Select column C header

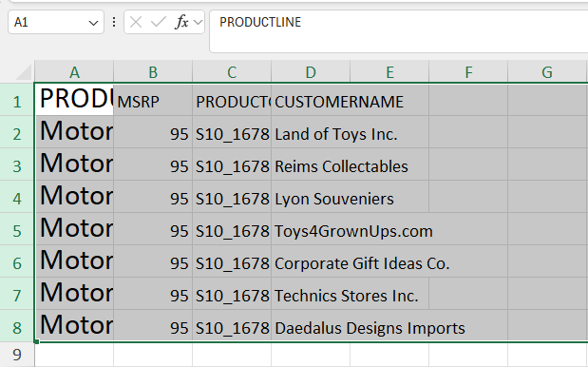coord(232,72)
